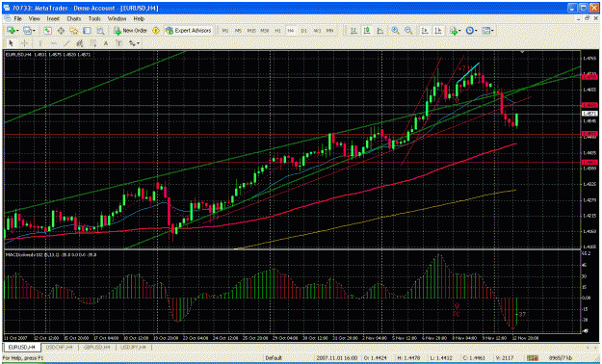
Task: Expand the Templates dropdown arrow
Action: pyautogui.click(x=492, y=31)
